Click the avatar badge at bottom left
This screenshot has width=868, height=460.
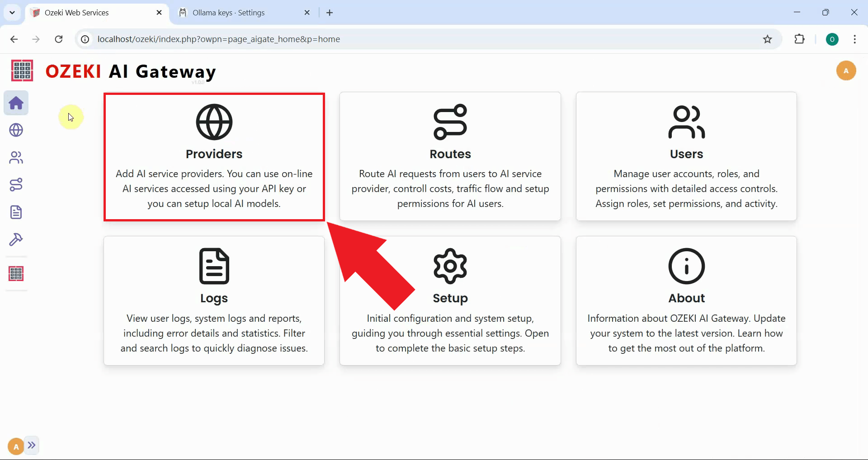pos(15,446)
